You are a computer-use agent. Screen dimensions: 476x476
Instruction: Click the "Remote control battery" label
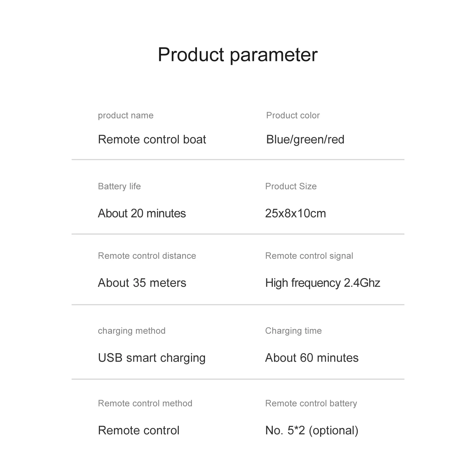(x=311, y=403)
